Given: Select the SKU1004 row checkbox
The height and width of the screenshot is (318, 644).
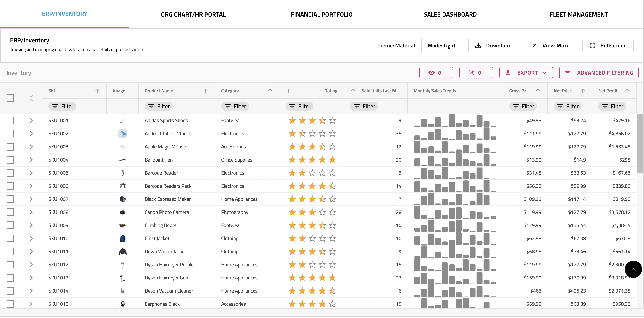Looking at the screenshot, I should pos(10,160).
